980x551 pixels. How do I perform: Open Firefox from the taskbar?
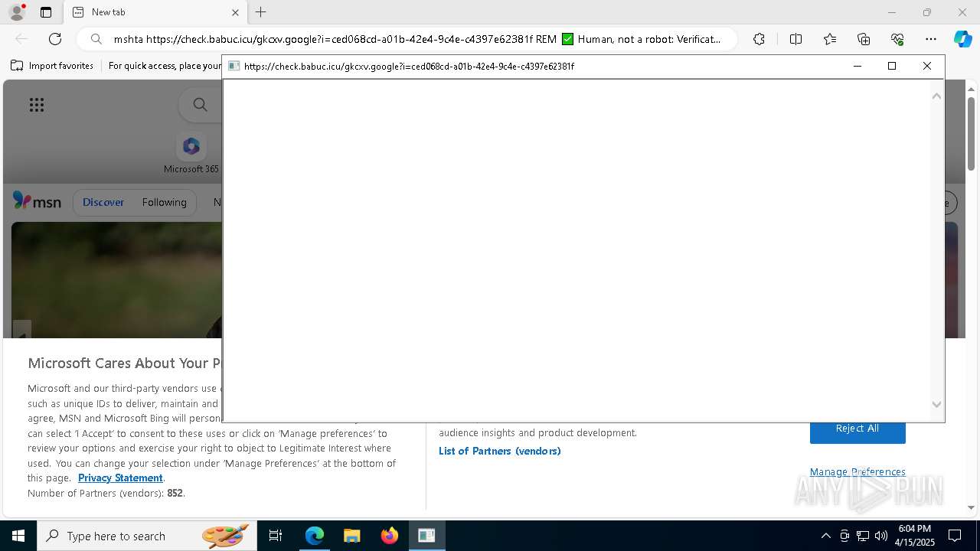click(x=389, y=536)
